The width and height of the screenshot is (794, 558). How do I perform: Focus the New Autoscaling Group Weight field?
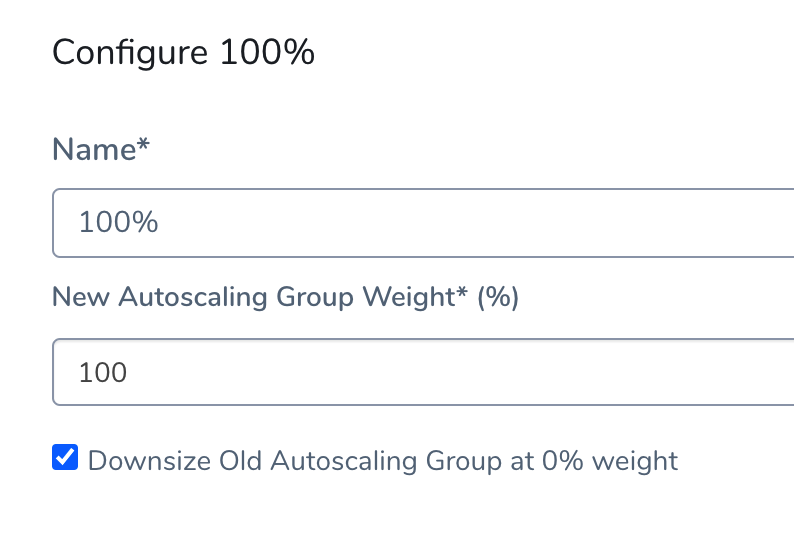(x=423, y=372)
